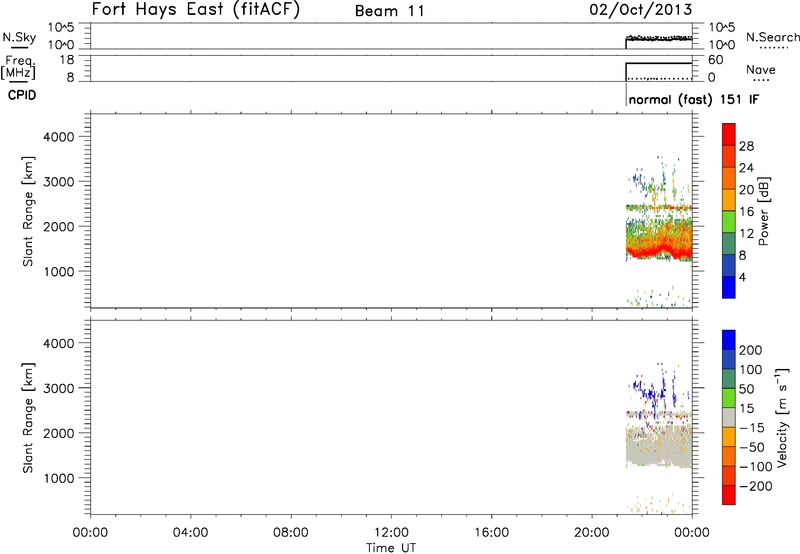This screenshot has height=554, width=800.
Task: Click the "04:00" time tick label
Action: (x=190, y=533)
